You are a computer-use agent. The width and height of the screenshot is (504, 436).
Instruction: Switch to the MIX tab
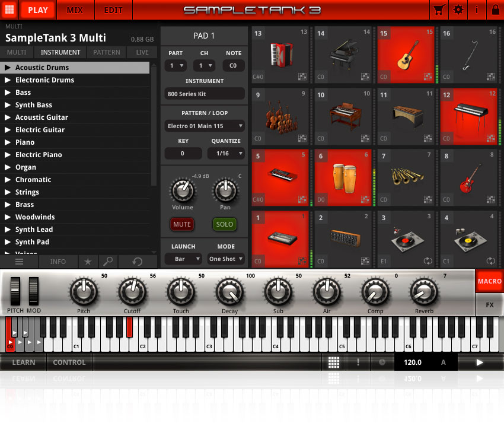pyautogui.click(x=75, y=10)
